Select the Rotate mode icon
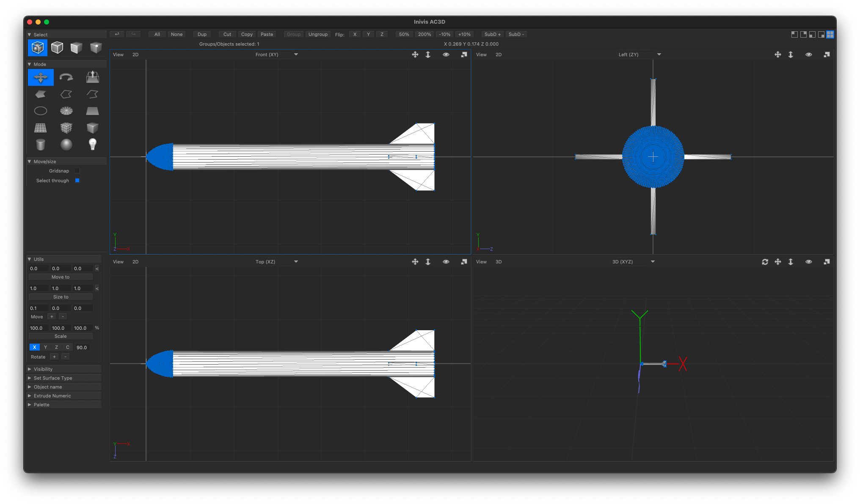The width and height of the screenshot is (860, 504). [66, 77]
